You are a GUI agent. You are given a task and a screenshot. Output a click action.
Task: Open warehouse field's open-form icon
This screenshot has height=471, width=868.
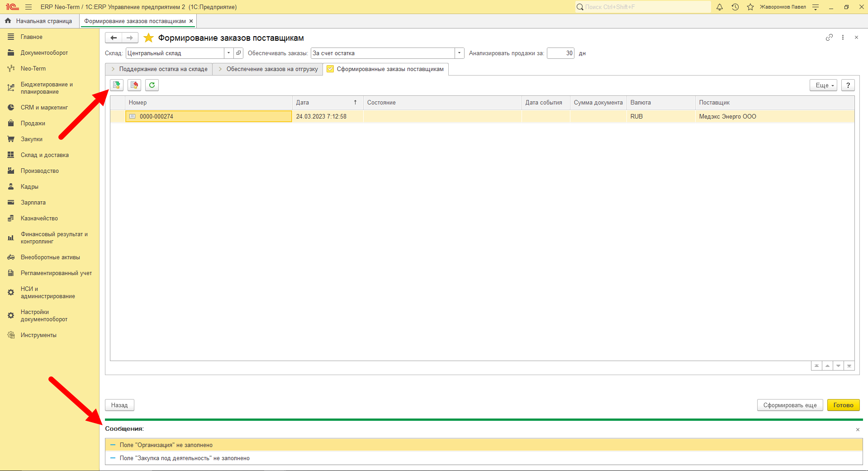click(x=239, y=53)
